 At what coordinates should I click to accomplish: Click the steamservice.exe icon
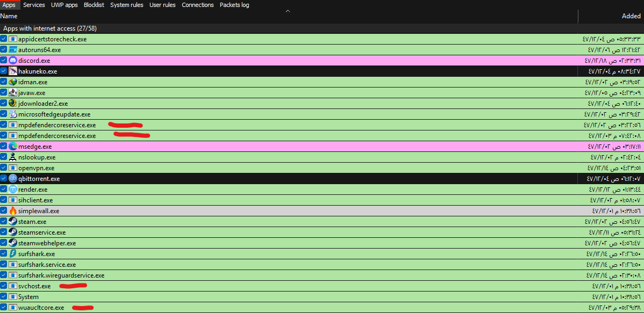(x=13, y=232)
